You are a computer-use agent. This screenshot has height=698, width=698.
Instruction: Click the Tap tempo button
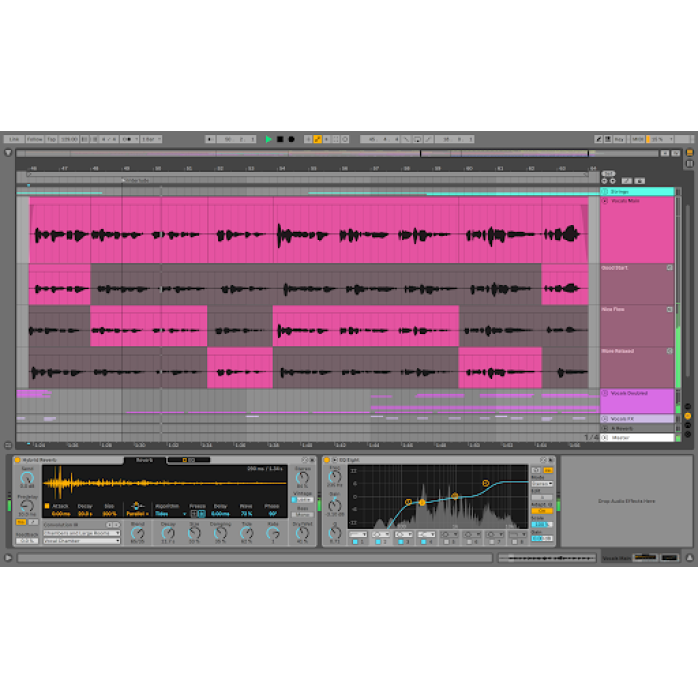click(51, 139)
